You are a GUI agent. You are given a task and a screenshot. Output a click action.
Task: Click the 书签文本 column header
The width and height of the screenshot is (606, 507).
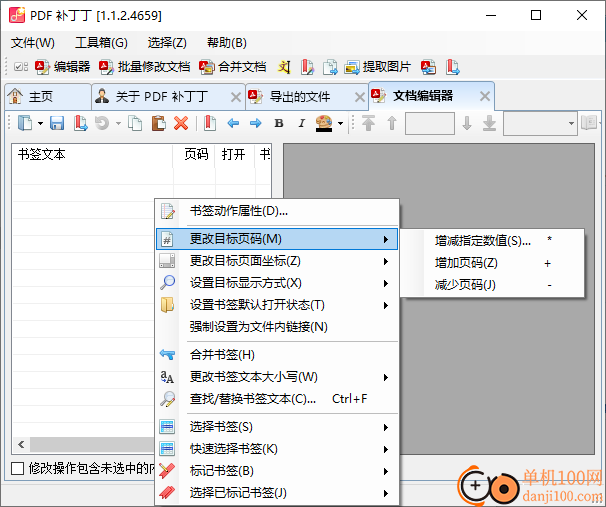point(92,155)
